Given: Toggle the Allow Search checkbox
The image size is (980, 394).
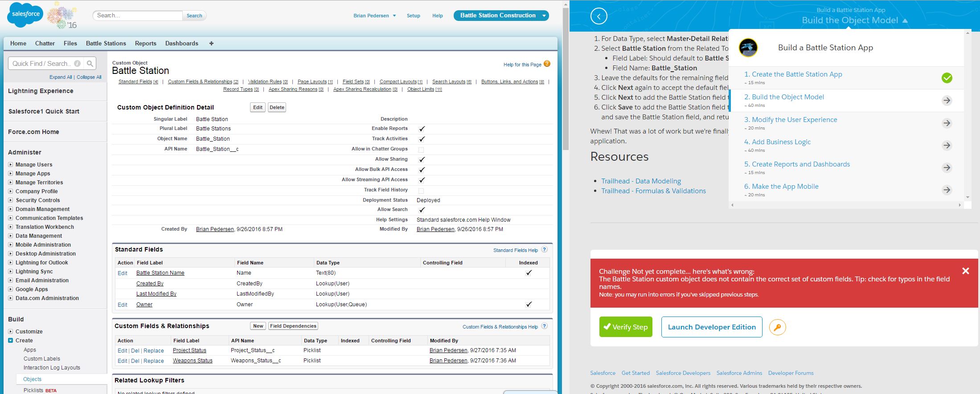Looking at the screenshot, I should [422, 210].
